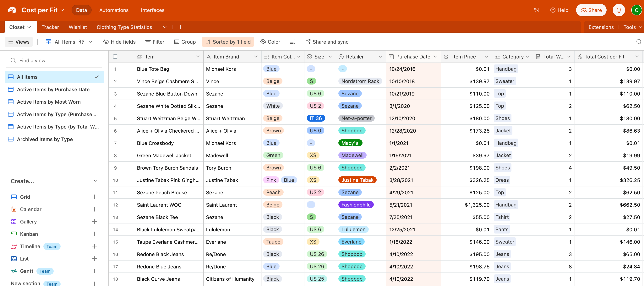
Task: Open the base history clock icon
Action: pos(537,10)
